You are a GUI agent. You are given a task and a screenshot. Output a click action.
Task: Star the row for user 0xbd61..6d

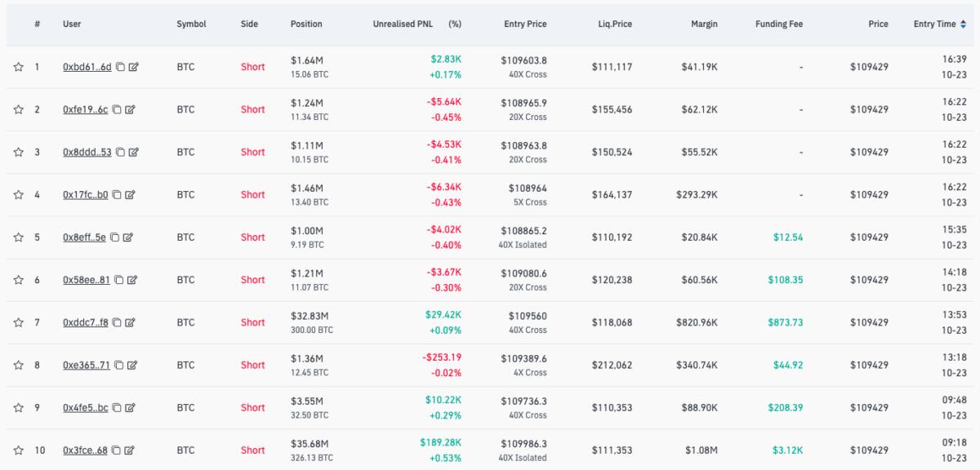18,67
